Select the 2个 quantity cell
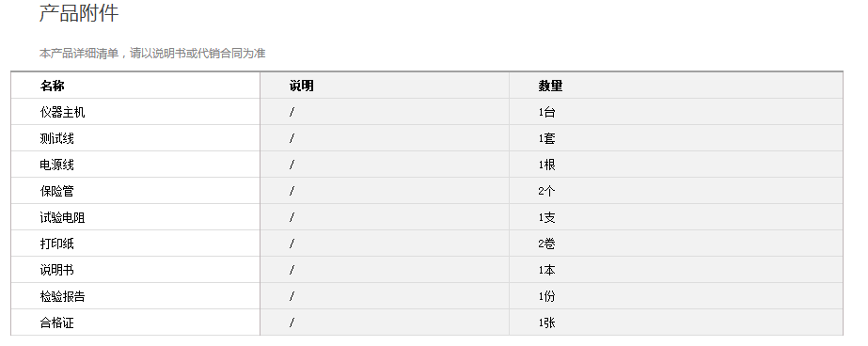The width and height of the screenshot is (868, 346). coord(676,191)
